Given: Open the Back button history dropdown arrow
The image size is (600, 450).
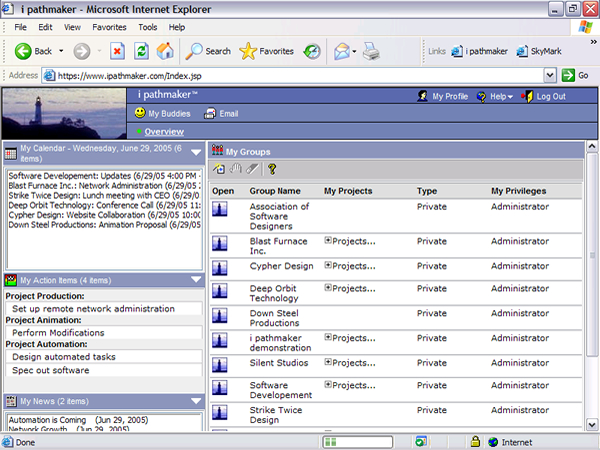Looking at the screenshot, I should [61, 51].
